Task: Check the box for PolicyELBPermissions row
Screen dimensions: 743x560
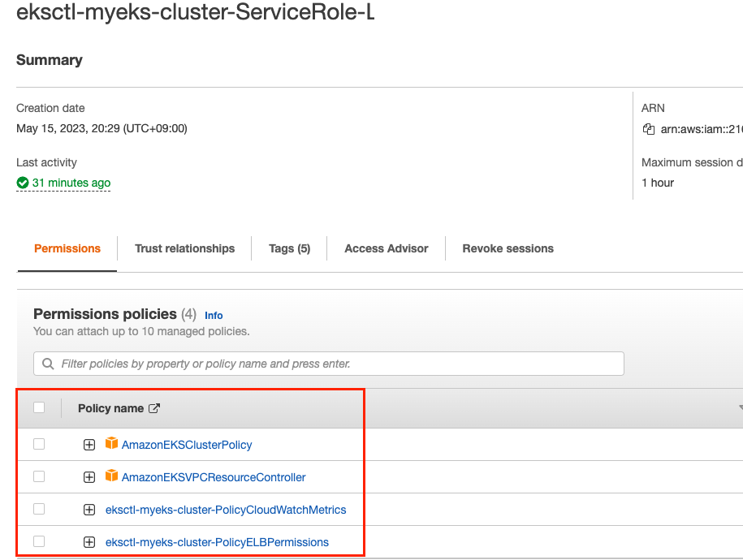Action: [x=39, y=541]
